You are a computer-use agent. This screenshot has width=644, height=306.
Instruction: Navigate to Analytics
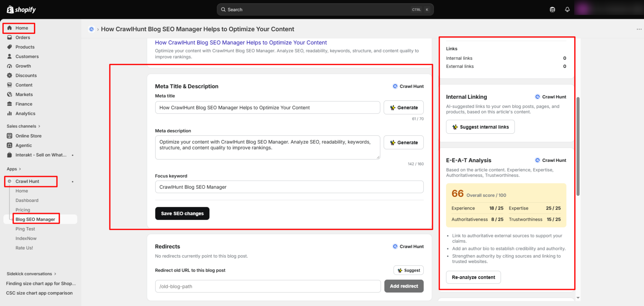click(25, 114)
